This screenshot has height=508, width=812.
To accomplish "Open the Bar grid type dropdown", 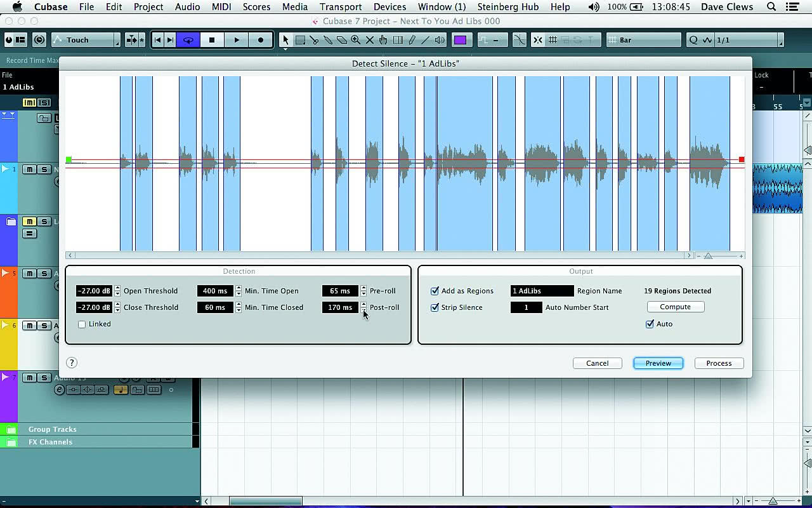I will tap(643, 40).
